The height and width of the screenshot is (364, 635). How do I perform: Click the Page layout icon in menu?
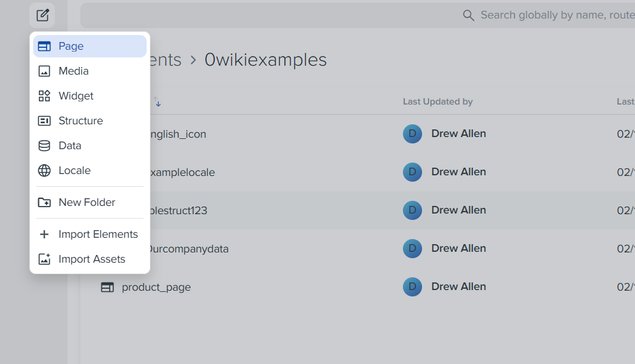tap(44, 46)
